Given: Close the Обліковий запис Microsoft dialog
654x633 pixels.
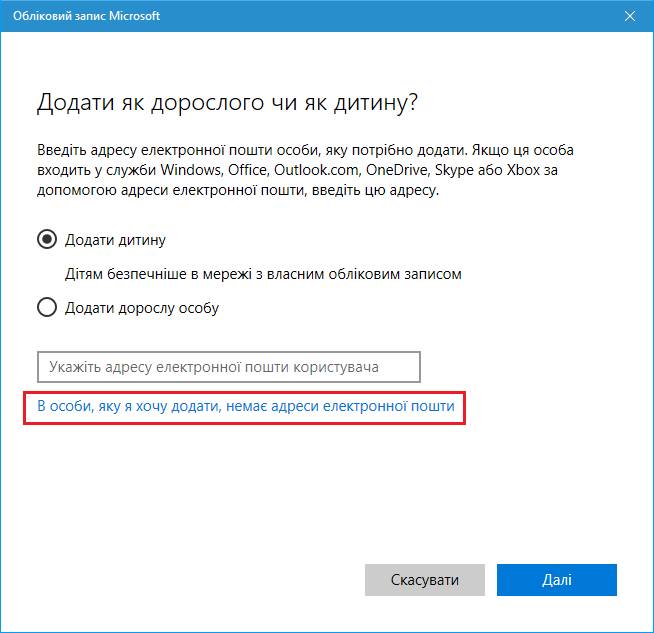Looking at the screenshot, I should [630, 16].
